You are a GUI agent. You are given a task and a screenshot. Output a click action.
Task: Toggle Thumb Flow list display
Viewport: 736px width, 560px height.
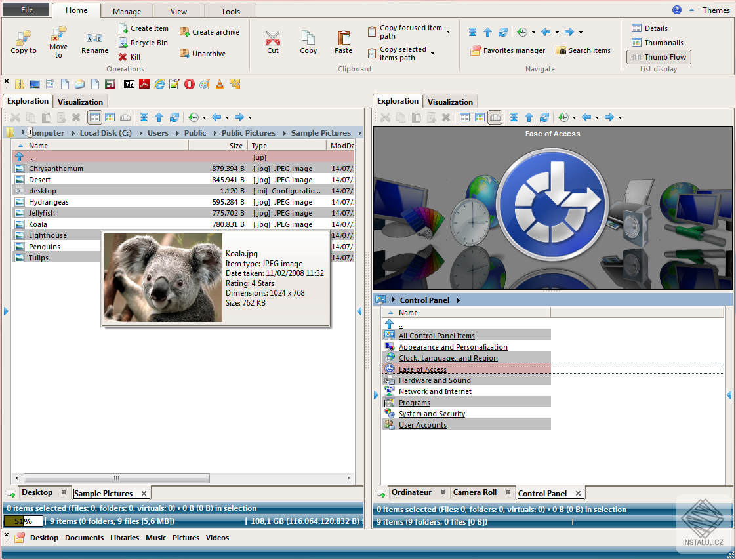click(659, 57)
